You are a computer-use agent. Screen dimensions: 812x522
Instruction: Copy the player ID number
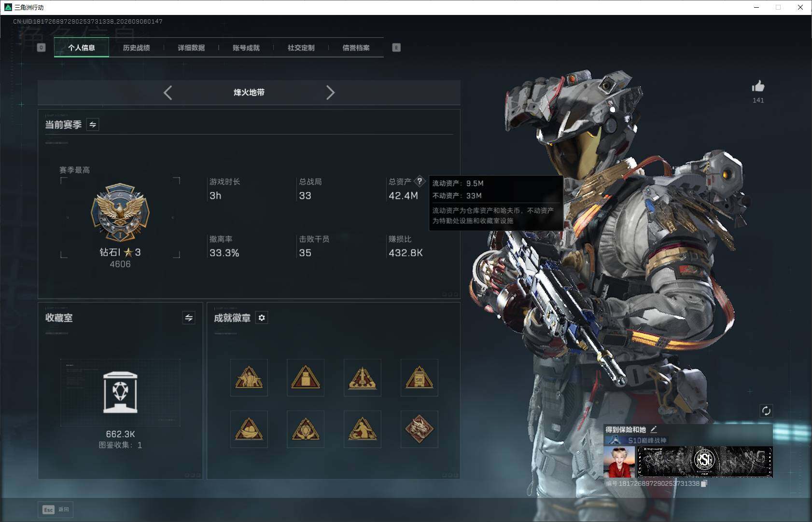(704, 483)
